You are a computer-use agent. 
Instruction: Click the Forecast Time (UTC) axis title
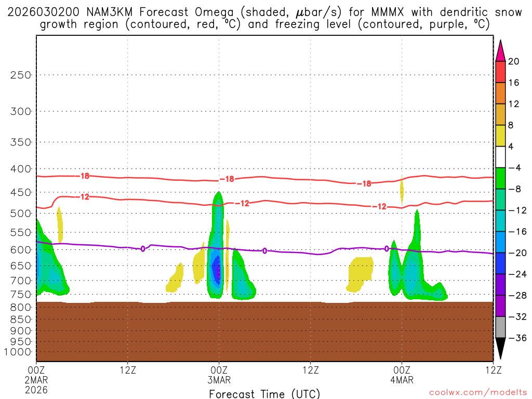click(x=264, y=394)
